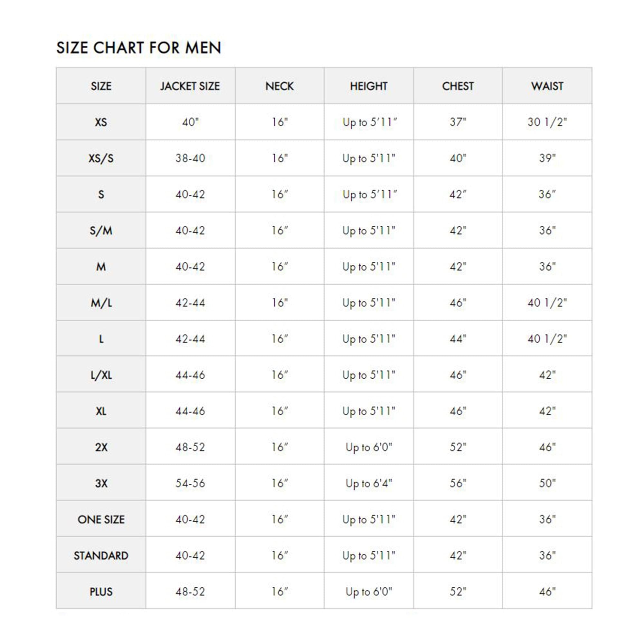This screenshot has width=644, height=644.
Task: Select the NECK column header
Action: [x=279, y=86]
